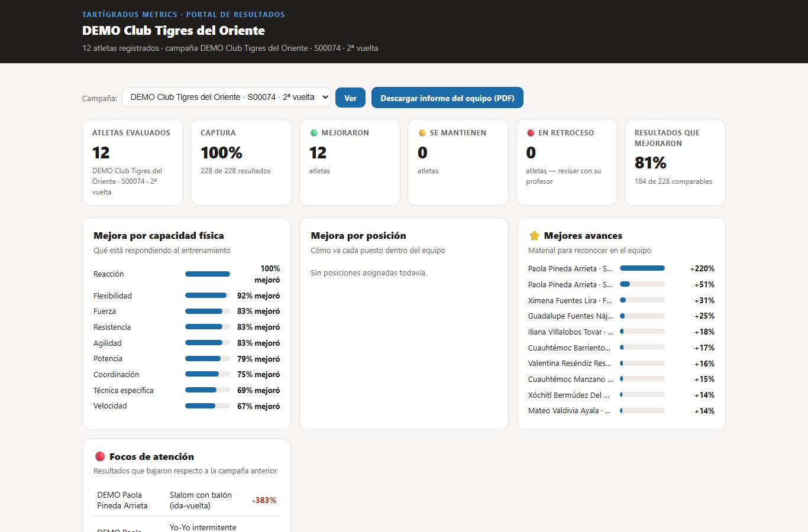Screen dimensions: 808x532
Task: Click the Valentina Reséndiz entry
Action: pos(621,364)
